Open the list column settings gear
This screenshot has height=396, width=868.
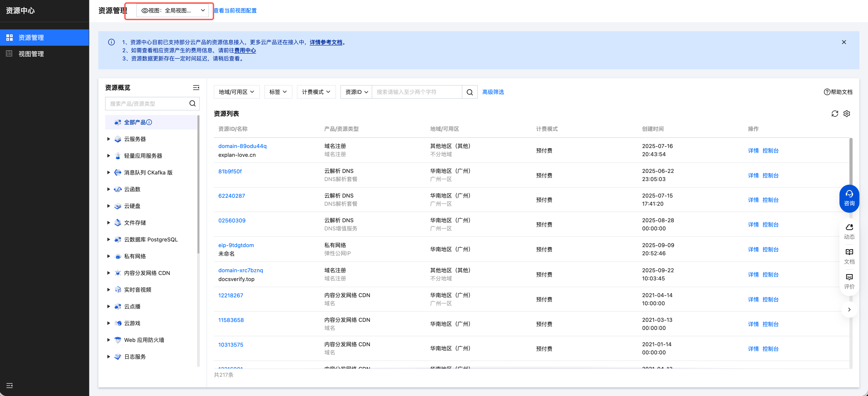[846, 114]
